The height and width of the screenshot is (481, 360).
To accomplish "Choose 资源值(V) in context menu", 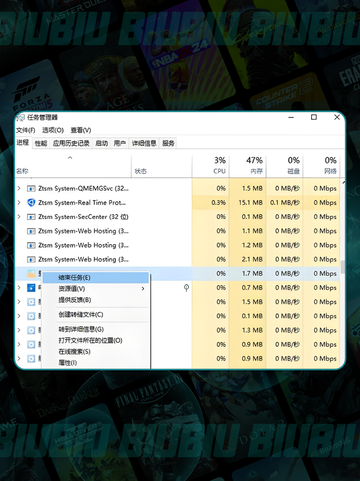I will [95, 289].
